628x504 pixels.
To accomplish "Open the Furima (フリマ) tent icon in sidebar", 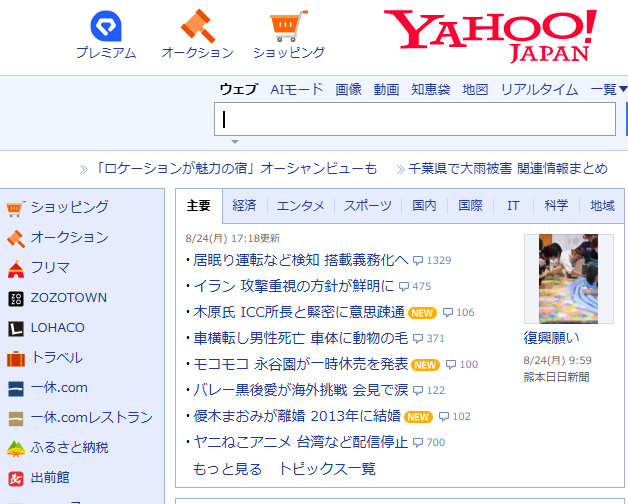I will pos(16,269).
